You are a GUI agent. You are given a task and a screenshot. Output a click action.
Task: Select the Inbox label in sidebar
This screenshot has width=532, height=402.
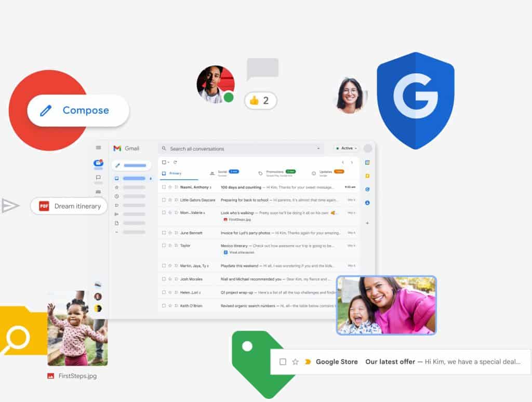pos(133,178)
